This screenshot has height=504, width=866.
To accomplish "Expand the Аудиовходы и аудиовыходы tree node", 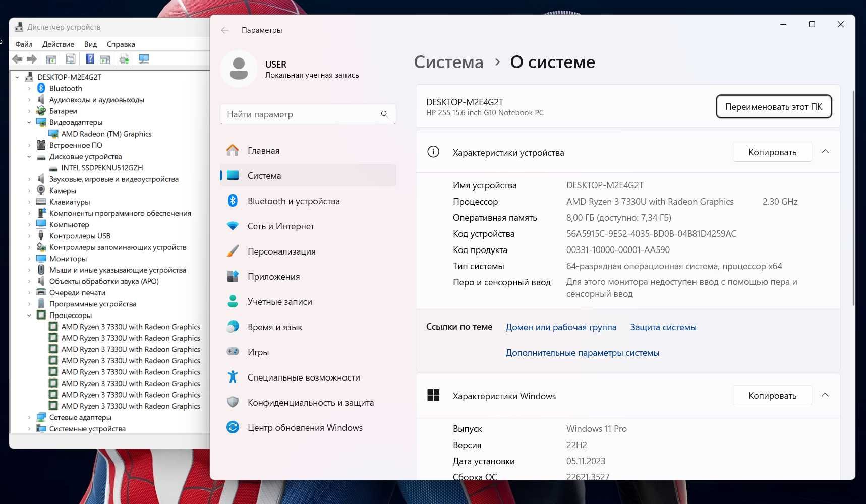I will 29,100.
